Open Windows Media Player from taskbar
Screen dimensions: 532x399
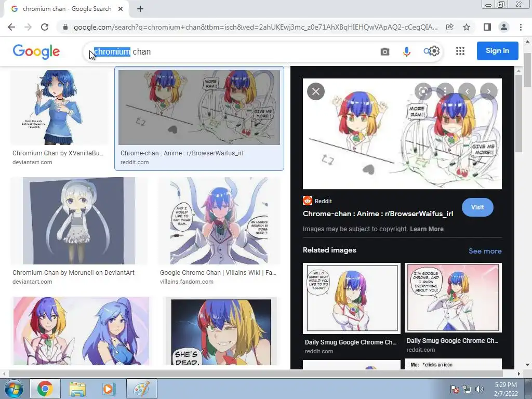coord(109,389)
